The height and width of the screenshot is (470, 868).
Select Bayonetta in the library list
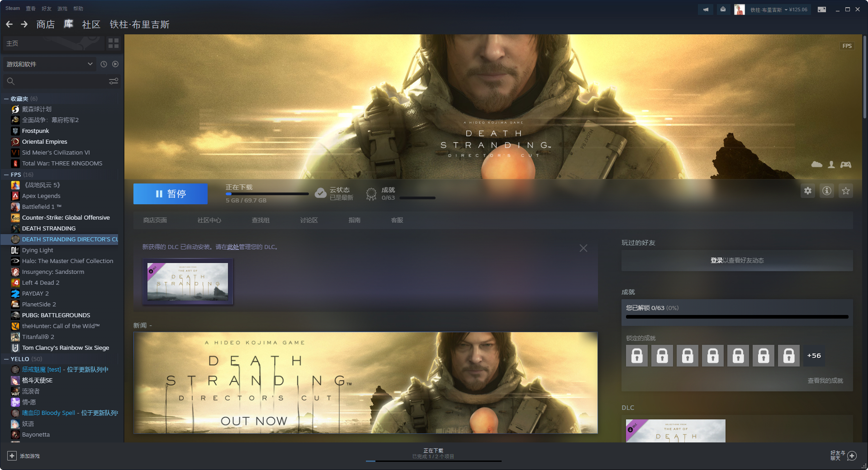click(x=36, y=435)
